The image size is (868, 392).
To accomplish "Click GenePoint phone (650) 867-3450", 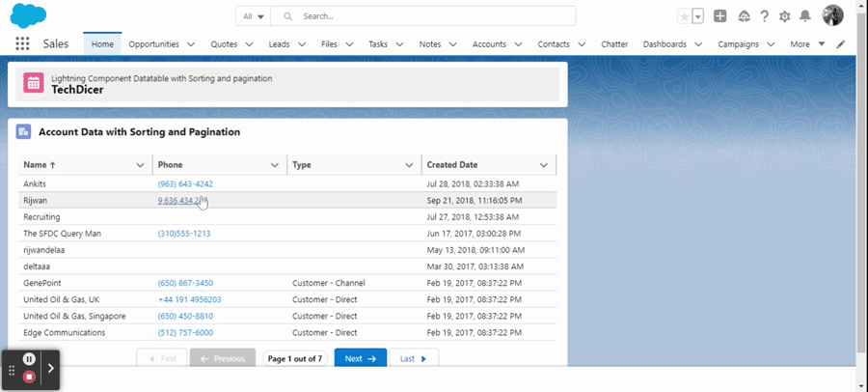I will pyautogui.click(x=185, y=283).
